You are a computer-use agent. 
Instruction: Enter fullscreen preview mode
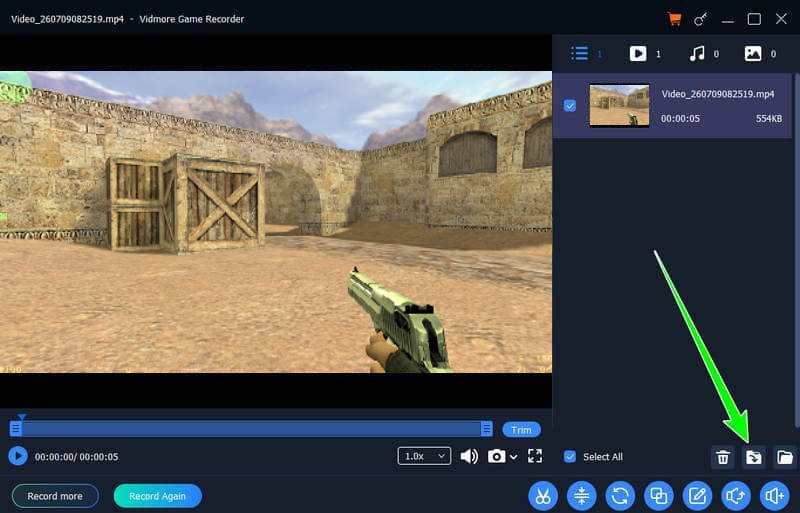pyautogui.click(x=535, y=456)
